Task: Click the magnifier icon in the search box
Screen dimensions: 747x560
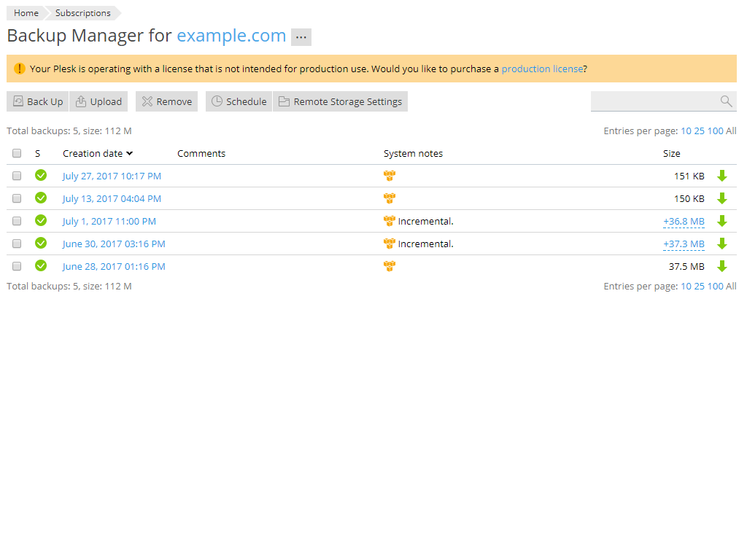Action: click(726, 101)
